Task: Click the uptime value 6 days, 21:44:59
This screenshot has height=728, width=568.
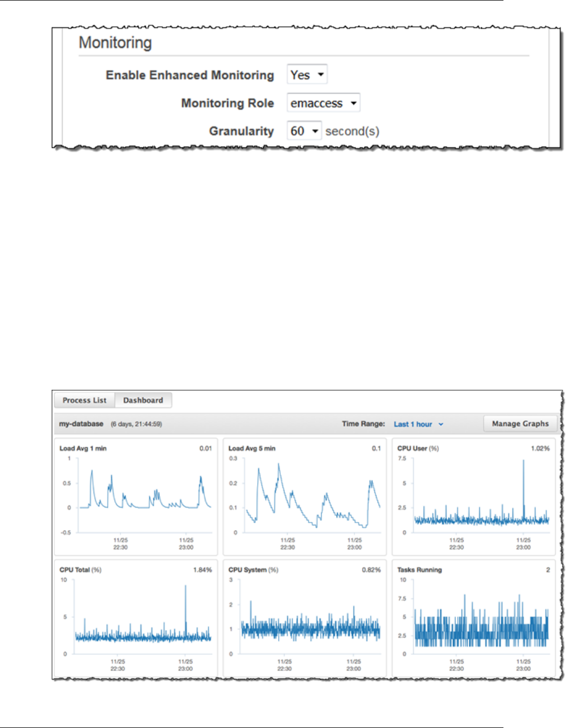Action: 137,424
